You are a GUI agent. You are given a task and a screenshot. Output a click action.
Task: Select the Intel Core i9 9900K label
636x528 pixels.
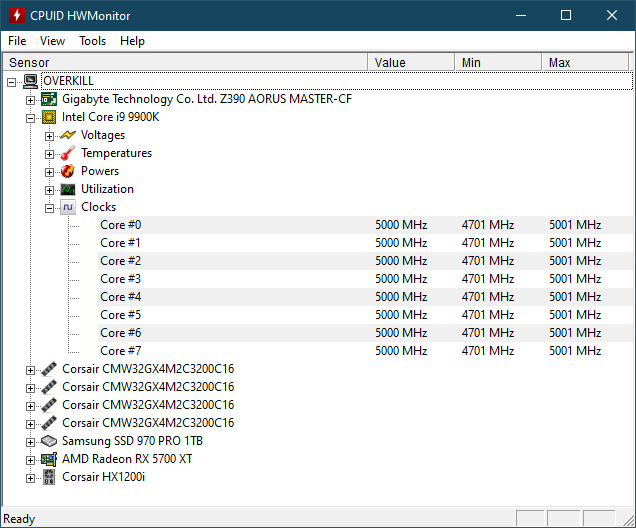pos(110,117)
